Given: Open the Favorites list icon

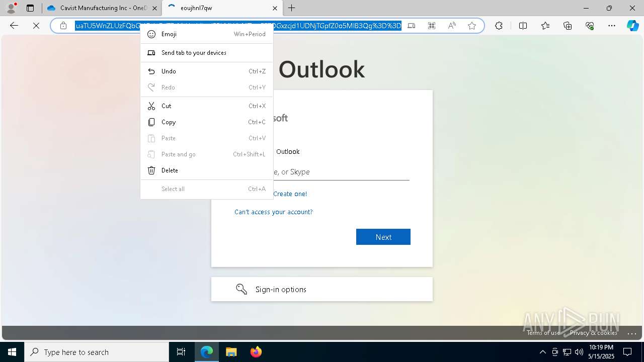Looking at the screenshot, I should [545, 26].
